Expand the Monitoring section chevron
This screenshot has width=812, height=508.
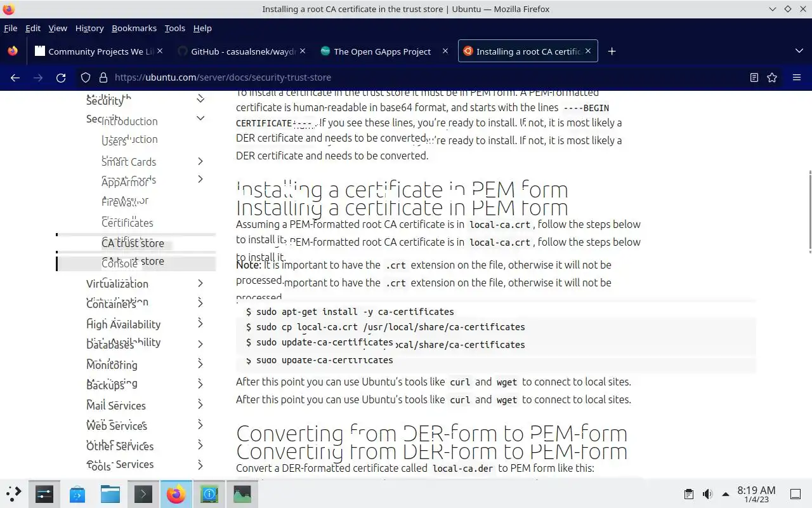coord(200,364)
